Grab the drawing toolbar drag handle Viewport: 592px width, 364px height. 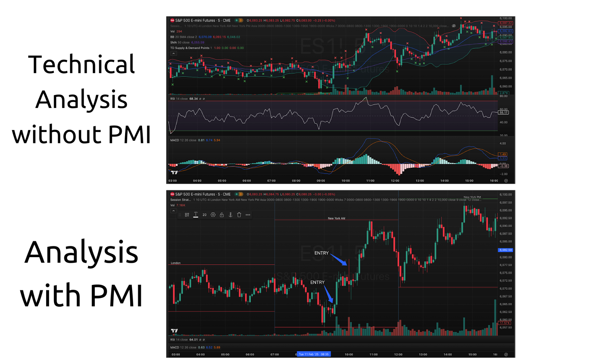point(180,215)
